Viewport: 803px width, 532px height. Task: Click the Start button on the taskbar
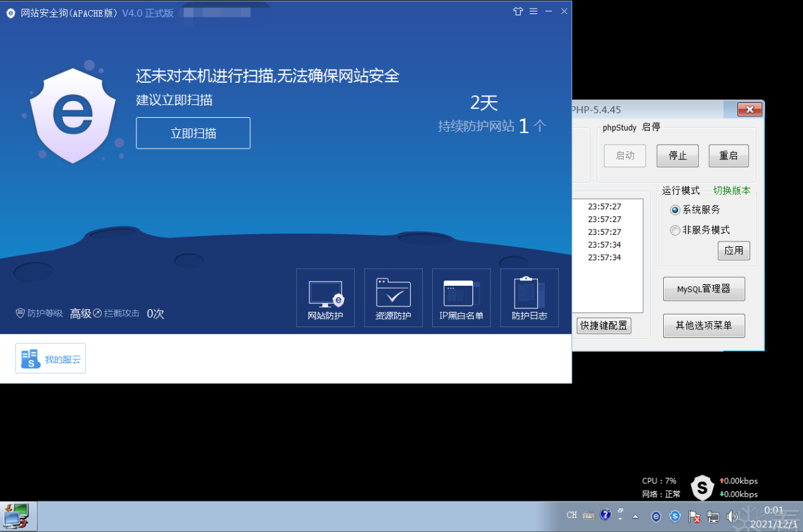[x=19, y=517]
